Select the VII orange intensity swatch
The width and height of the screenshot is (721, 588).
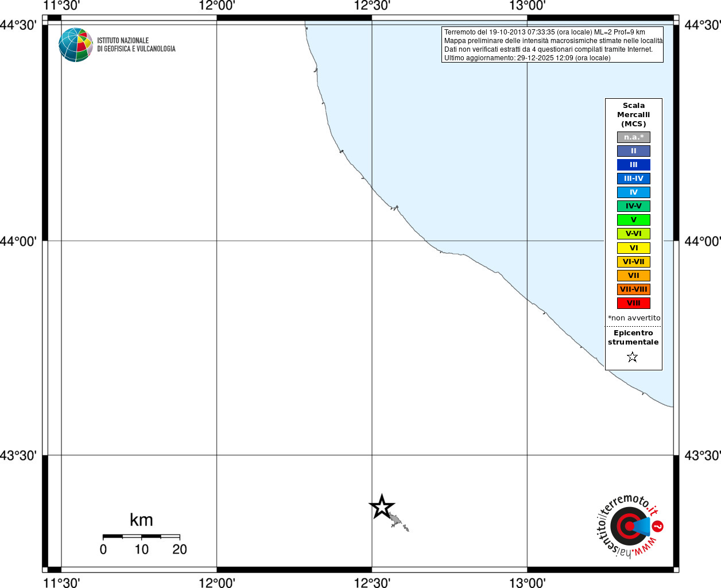click(x=634, y=276)
